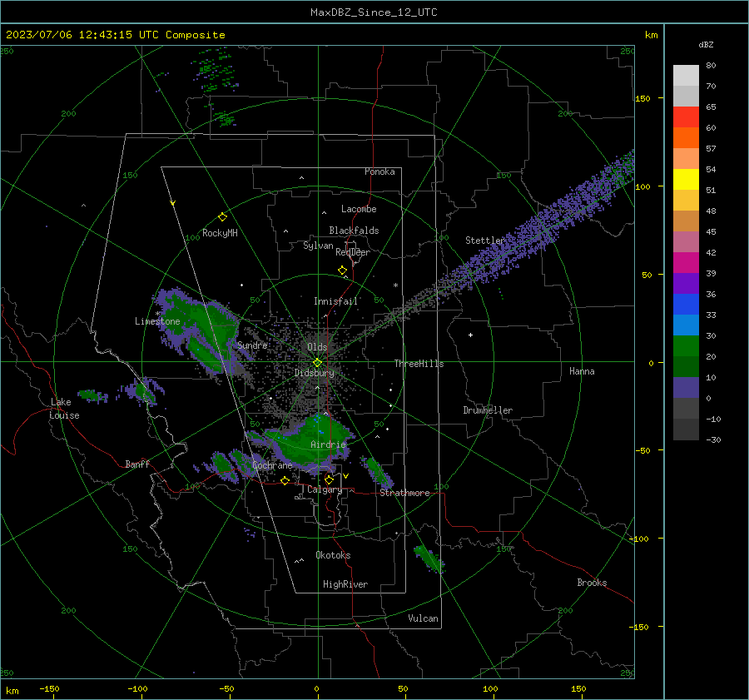Click the Brooks label
Viewport: 749px width, 700px height.
(592, 583)
